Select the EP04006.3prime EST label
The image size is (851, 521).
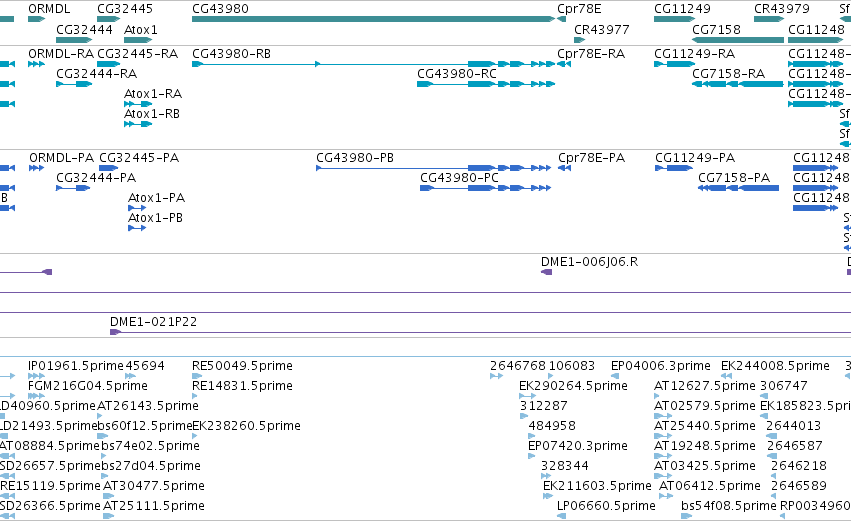point(661,366)
